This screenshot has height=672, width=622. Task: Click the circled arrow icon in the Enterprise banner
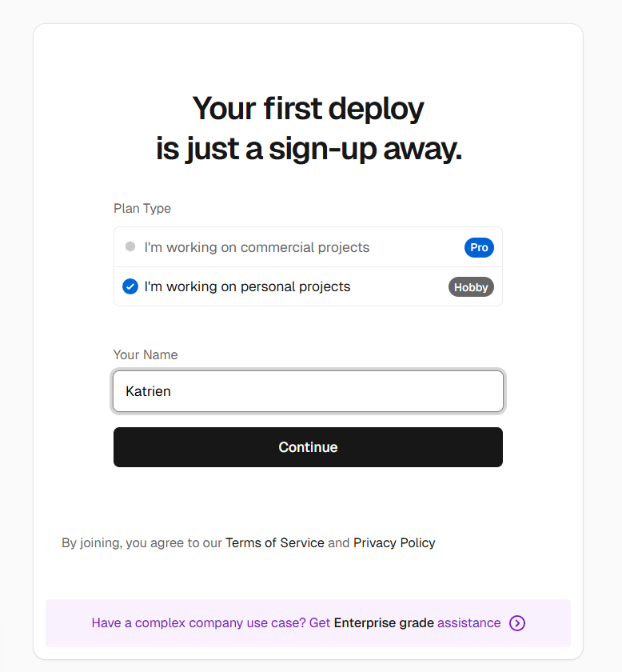pos(517,623)
